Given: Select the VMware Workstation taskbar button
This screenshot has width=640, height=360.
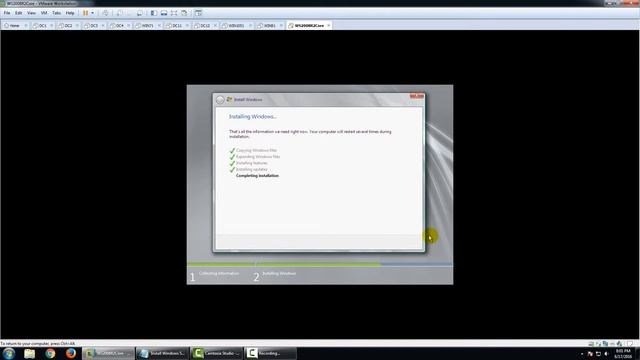Looking at the screenshot, I should [108, 353].
